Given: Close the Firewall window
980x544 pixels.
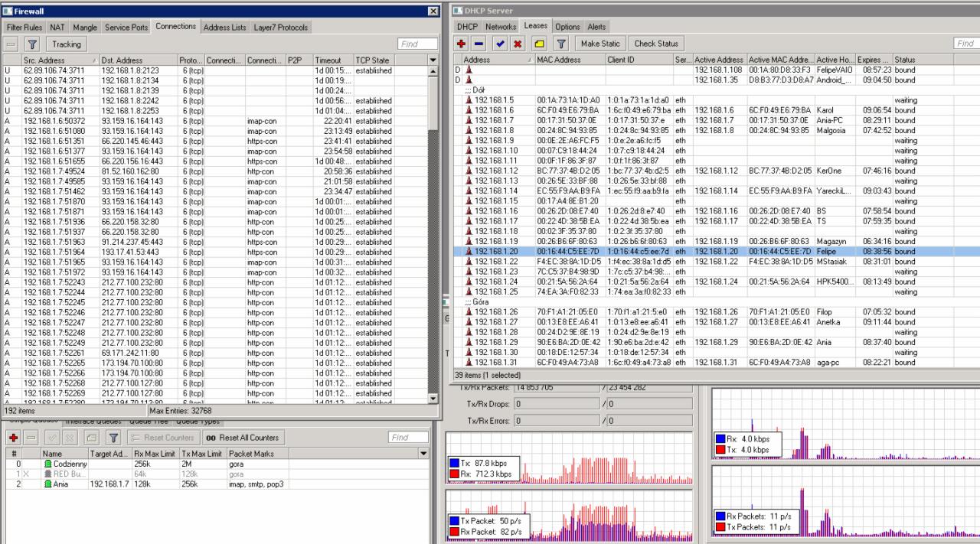Looking at the screenshot, I should point(433,10).
